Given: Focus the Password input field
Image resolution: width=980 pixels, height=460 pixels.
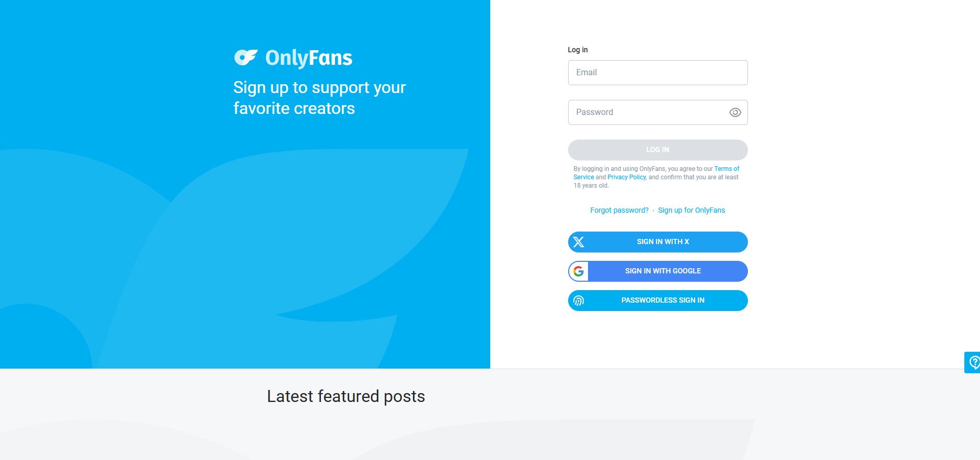Looking at the screenshot, I should coord(648,112).
